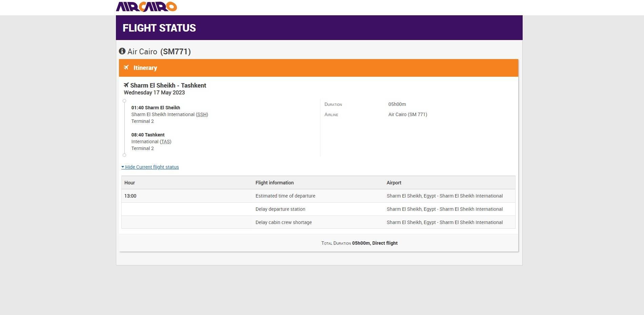Click 08:40 Tashkent arrival time
644x315 pixels.
click(x=148, y=135)
